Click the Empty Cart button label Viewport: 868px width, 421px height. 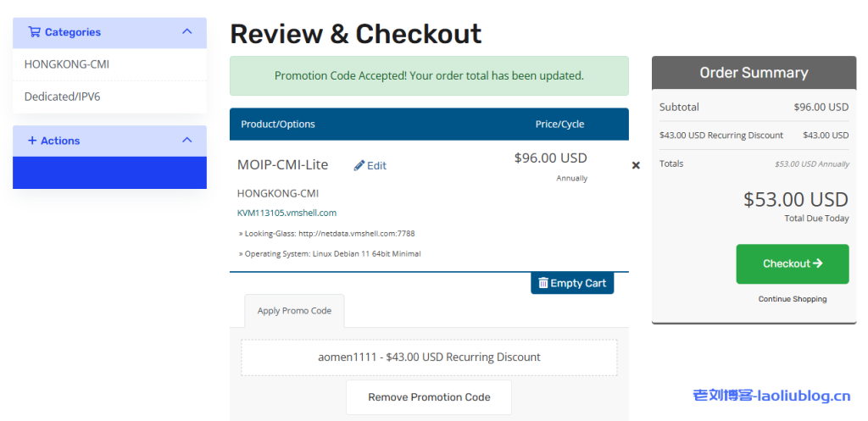tap(578, 283)
